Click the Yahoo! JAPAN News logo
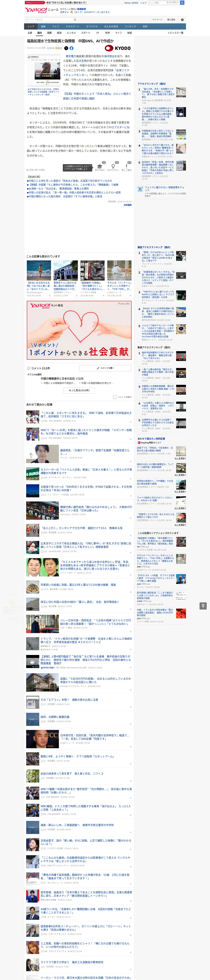 (42, 10)
